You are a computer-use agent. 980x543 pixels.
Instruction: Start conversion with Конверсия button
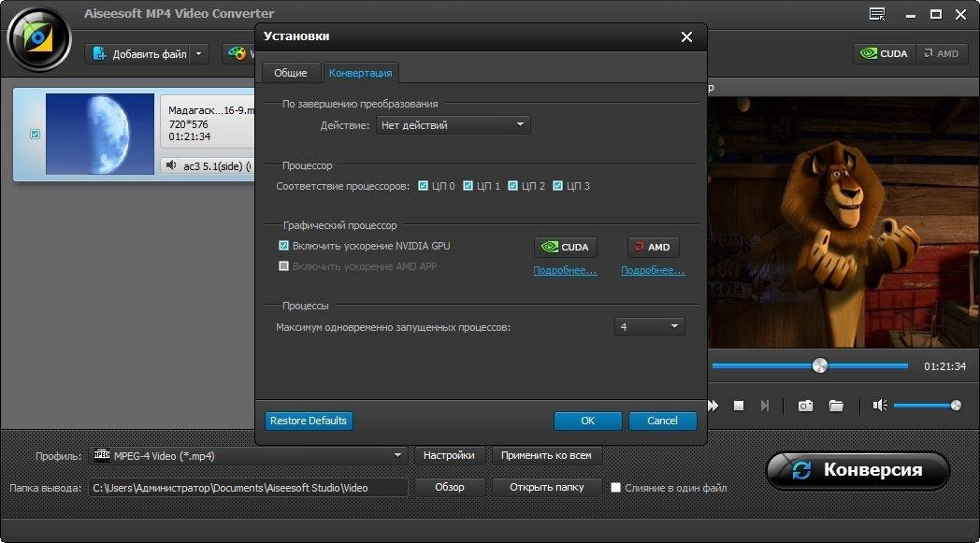tap(857, 470)
